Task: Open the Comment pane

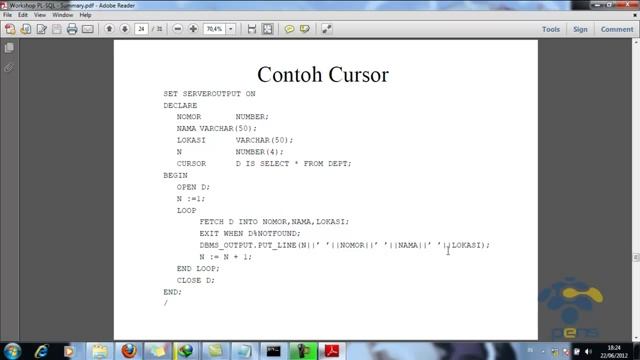Action: click(x=617, y=29)
